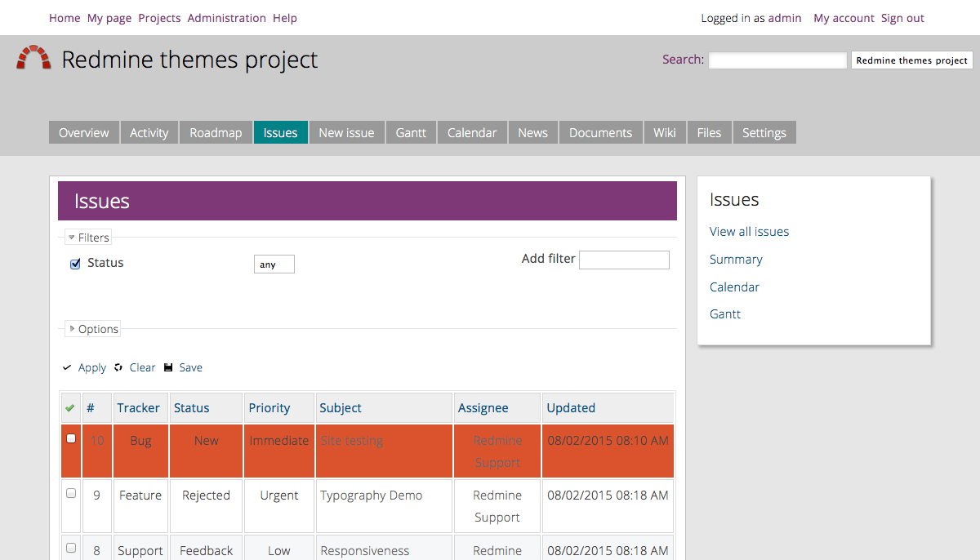Tick the checkbox for issue 8

pyautogui.click(x=71, y=548)
